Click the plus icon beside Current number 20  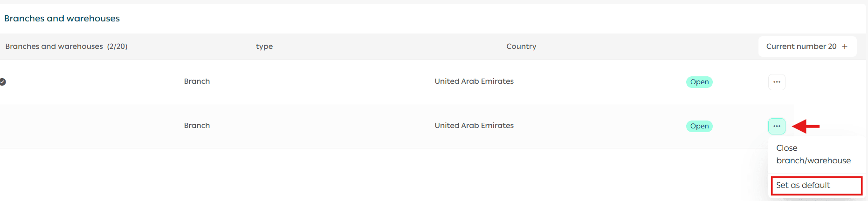click(844, 47)
